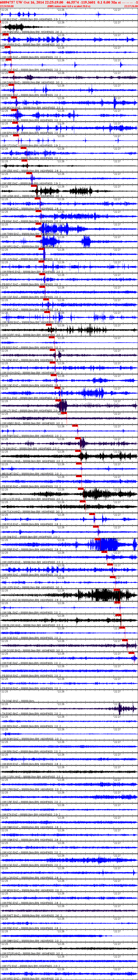Click the red pick on BK.JCC.HHZ trace
The image size is (138, 980).
click(117, 602)
